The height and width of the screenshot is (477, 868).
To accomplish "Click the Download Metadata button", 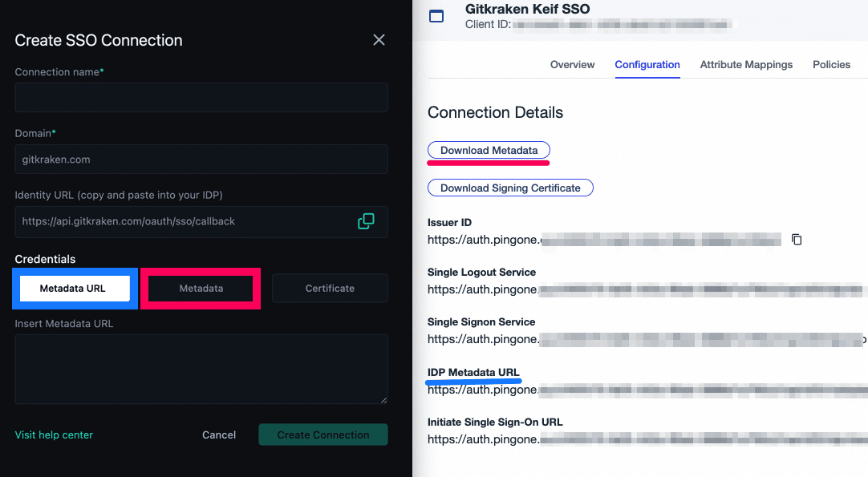I will tap(489, 150).
